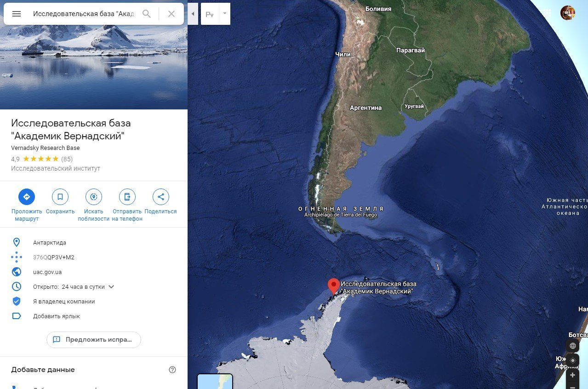Viewport: 588px width, 389px height.
Task: Toggle globe view button on map
Action: coord(573,346)
